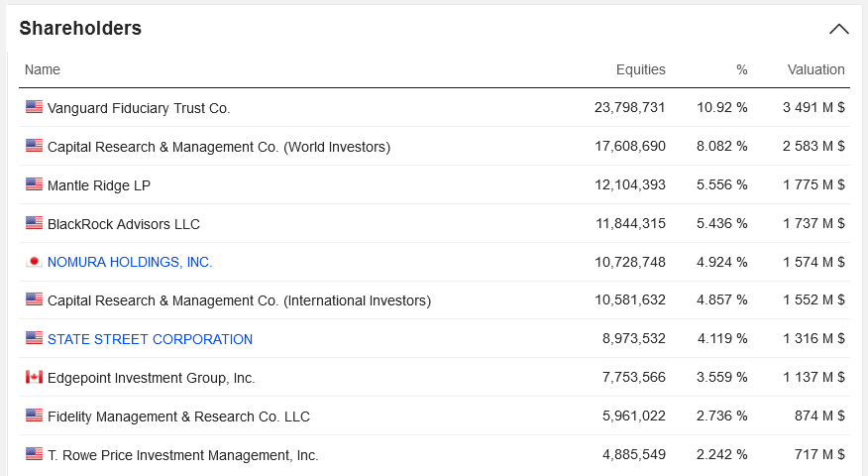The width and height of the screenshot is (868, 476).
Task: Click the 4.119 % percentage cell
Action: click(x=722, y=338)
